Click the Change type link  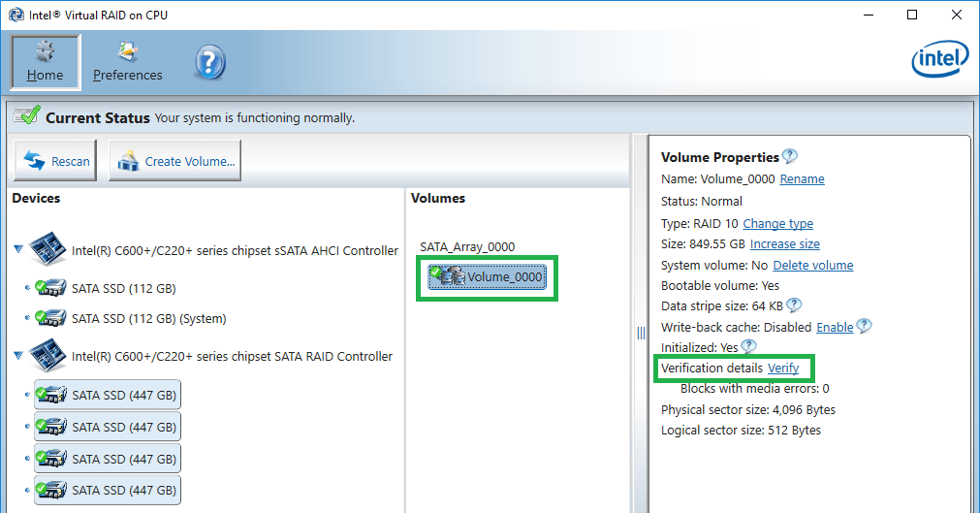777,223
